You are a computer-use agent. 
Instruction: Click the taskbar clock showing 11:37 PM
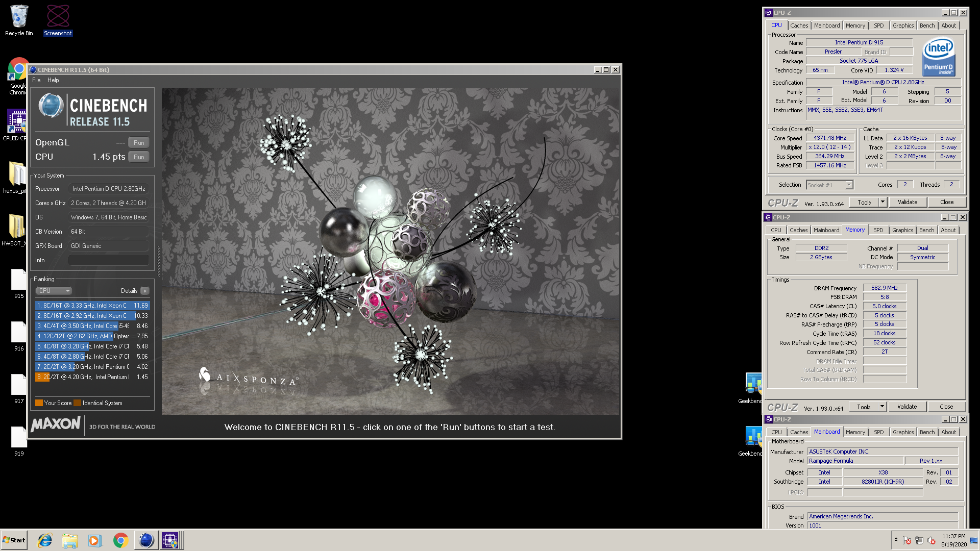click(x=953, y=540)
